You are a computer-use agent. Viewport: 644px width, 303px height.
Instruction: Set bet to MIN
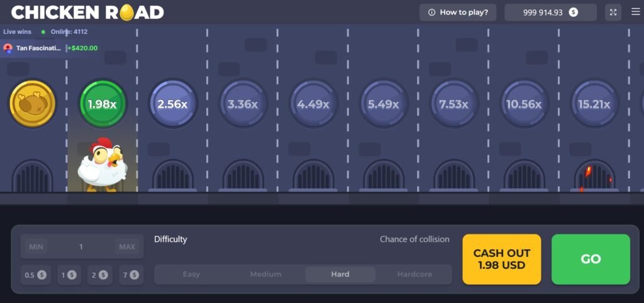click(36, 247)
